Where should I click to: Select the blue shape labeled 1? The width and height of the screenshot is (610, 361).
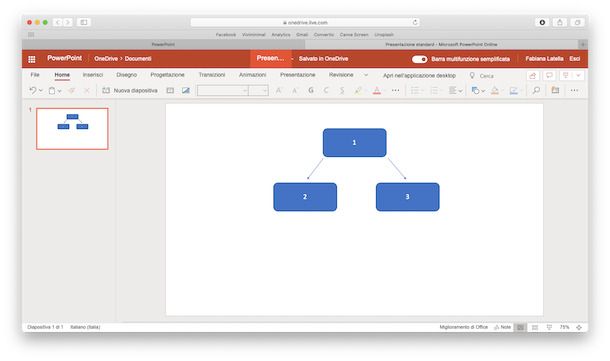(354, 143)
